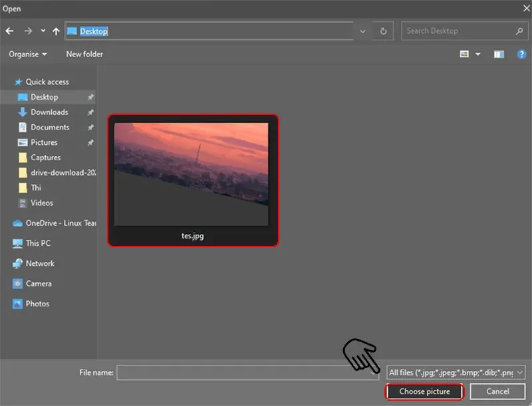The height and width of the screenshot is (406, 532).
Task: Open the recent locations dropdown arrow
Action: click(x=43, y=31)
